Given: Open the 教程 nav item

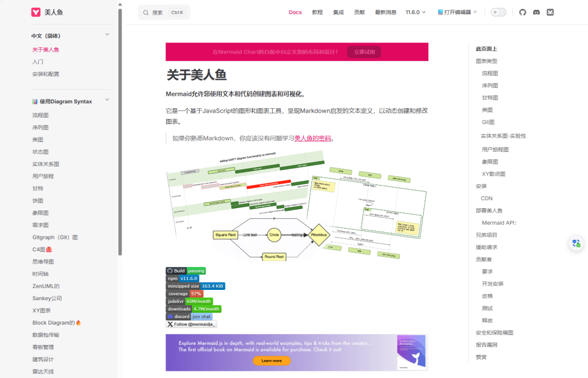Looking at the screenshot, I should click(x=317, y=13).
